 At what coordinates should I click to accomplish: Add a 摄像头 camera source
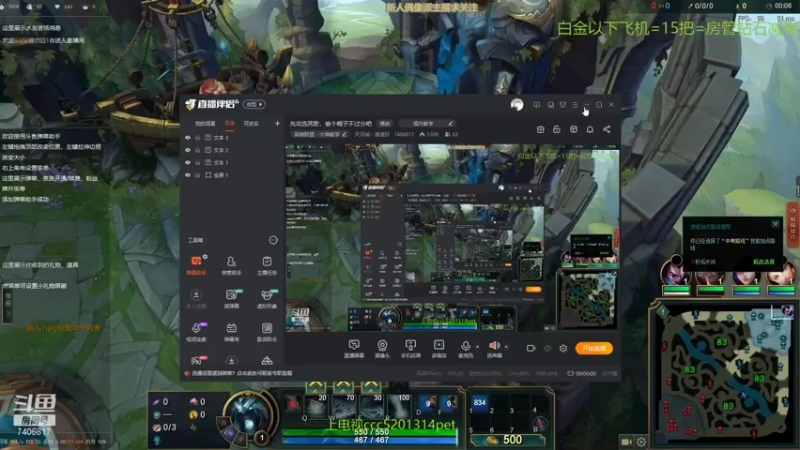pyautogui.click(x=382, y=348)
